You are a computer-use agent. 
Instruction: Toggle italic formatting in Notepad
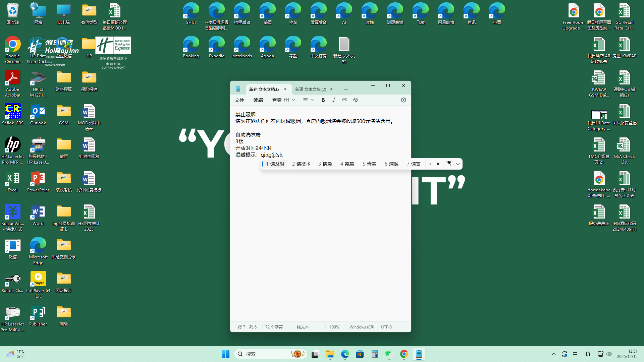(x=334, y=100)
